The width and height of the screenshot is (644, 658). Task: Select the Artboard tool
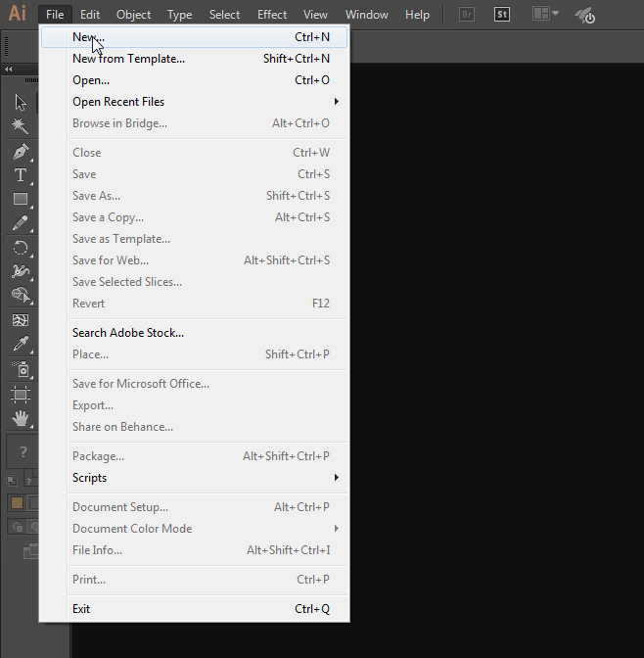click(x=20, y=395)
